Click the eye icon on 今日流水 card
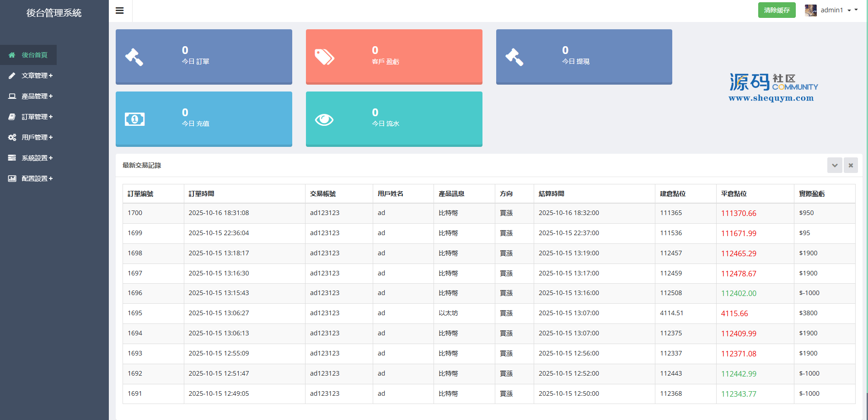Viewport: 868px width, 420px height. 324,119
